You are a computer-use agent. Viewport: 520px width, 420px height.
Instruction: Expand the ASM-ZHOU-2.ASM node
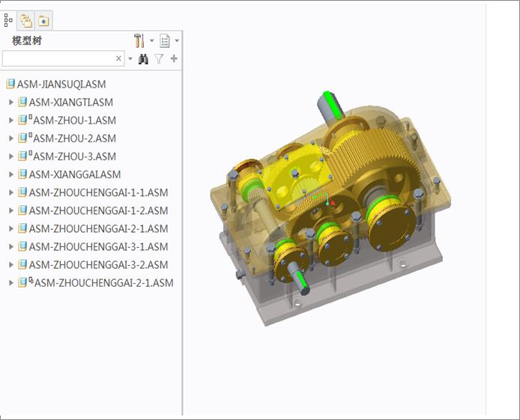click(x=11, y=138)
